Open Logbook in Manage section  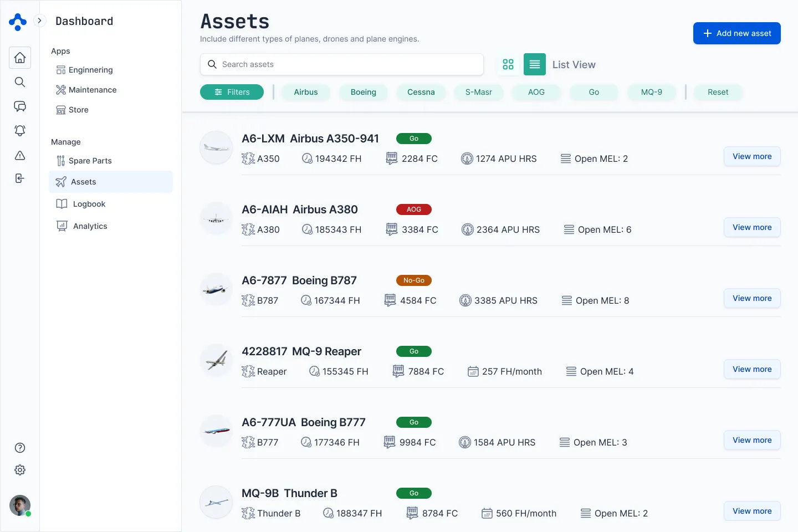81,204
